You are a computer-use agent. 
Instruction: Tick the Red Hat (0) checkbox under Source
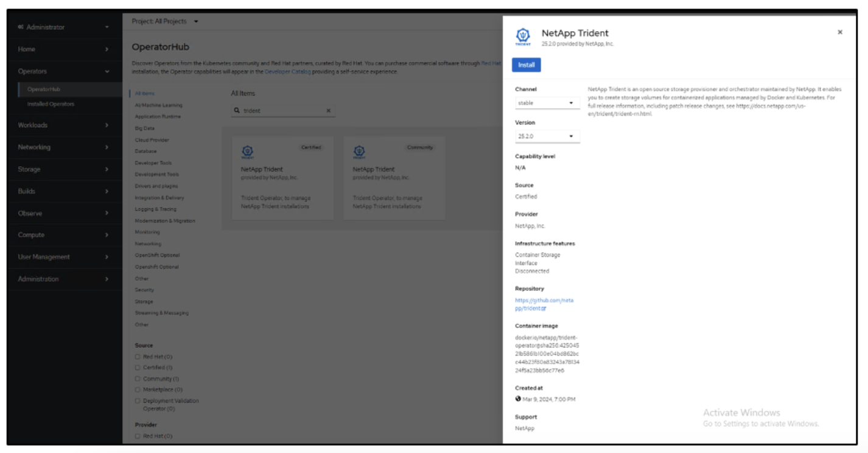[138, 357]
